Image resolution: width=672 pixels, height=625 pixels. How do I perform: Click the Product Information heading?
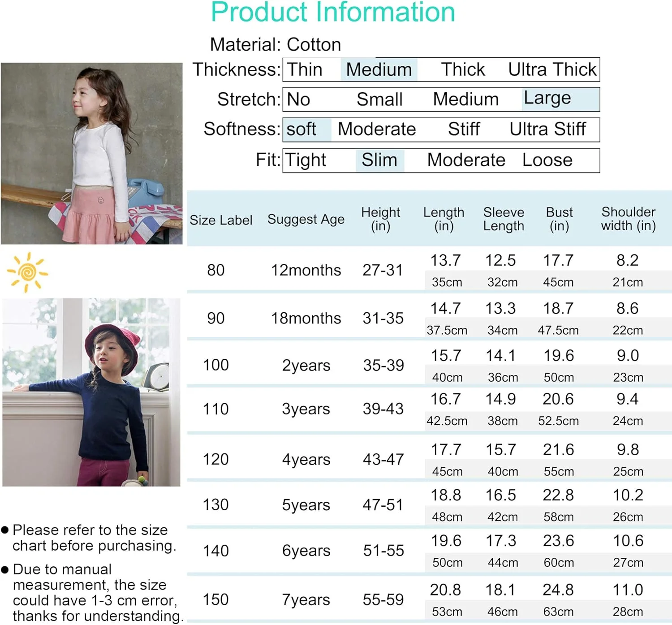coord(333,12)
